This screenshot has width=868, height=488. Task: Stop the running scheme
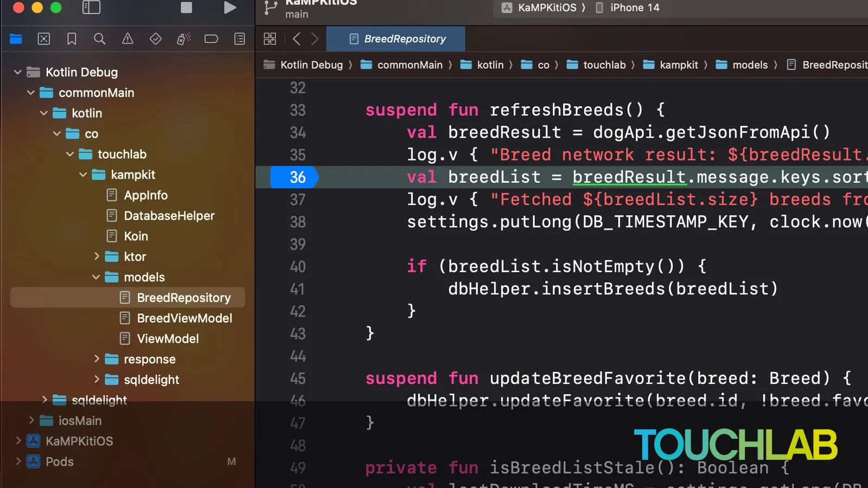[x=186, y=8]
